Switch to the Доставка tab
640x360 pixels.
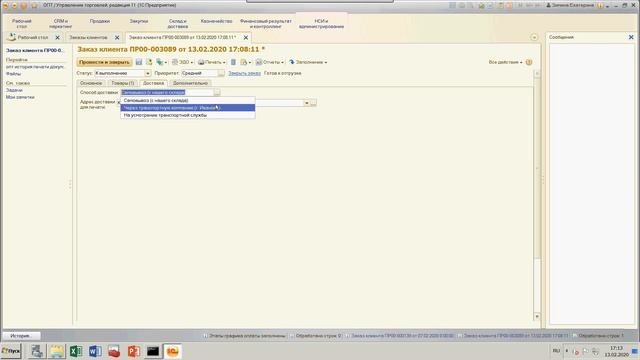153,83
